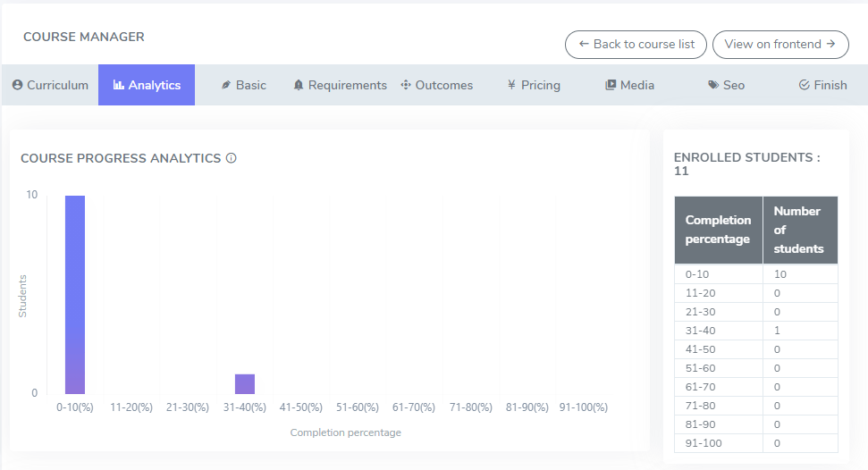Click the Curriculum tab user icon
This screenshot has height=470, width=868.
(x=17, y=85)
